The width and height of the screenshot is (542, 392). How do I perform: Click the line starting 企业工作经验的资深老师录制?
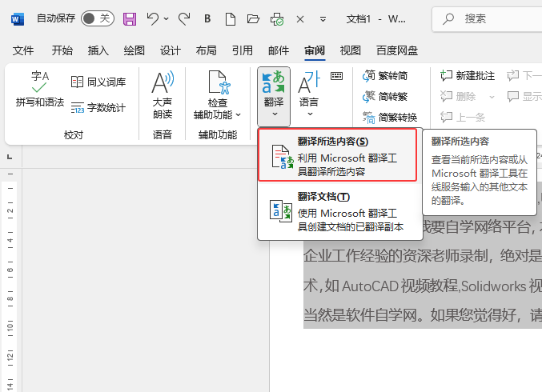(x=423, y=256)
